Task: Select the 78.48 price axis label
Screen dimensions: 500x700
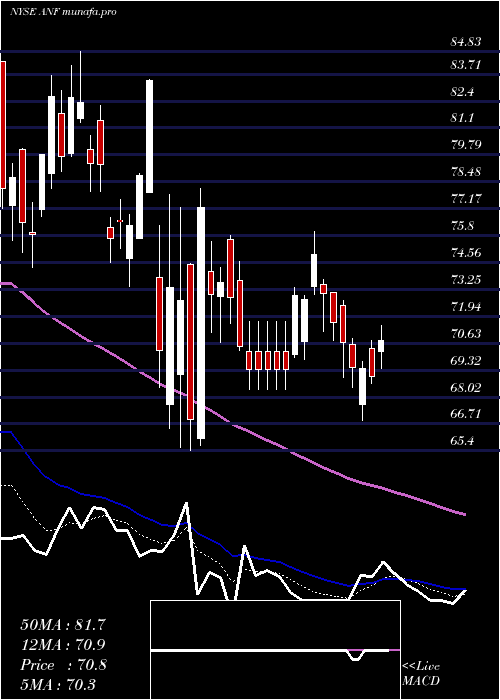Action: 466,172
